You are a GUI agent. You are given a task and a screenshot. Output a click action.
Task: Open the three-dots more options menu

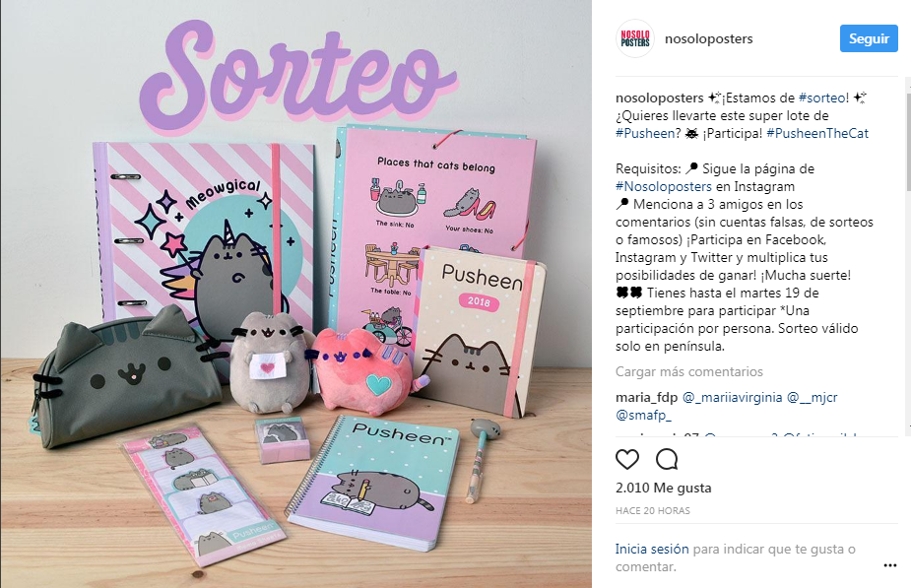890,565
